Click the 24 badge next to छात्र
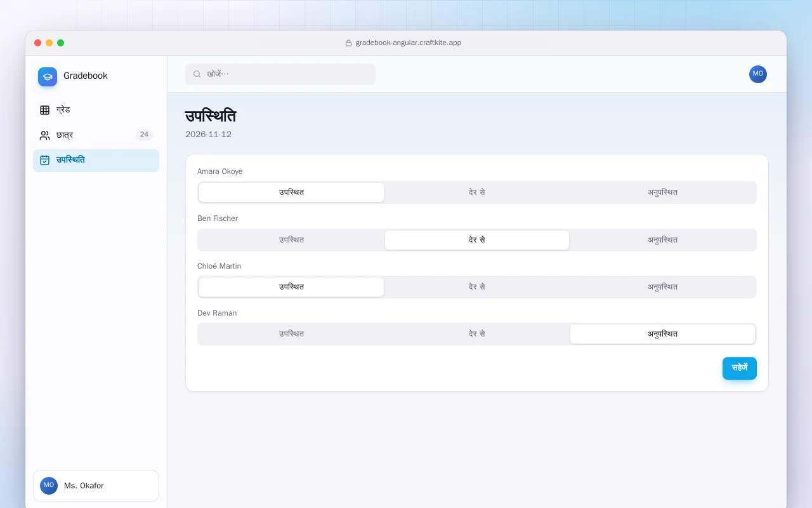 (144, 135)
